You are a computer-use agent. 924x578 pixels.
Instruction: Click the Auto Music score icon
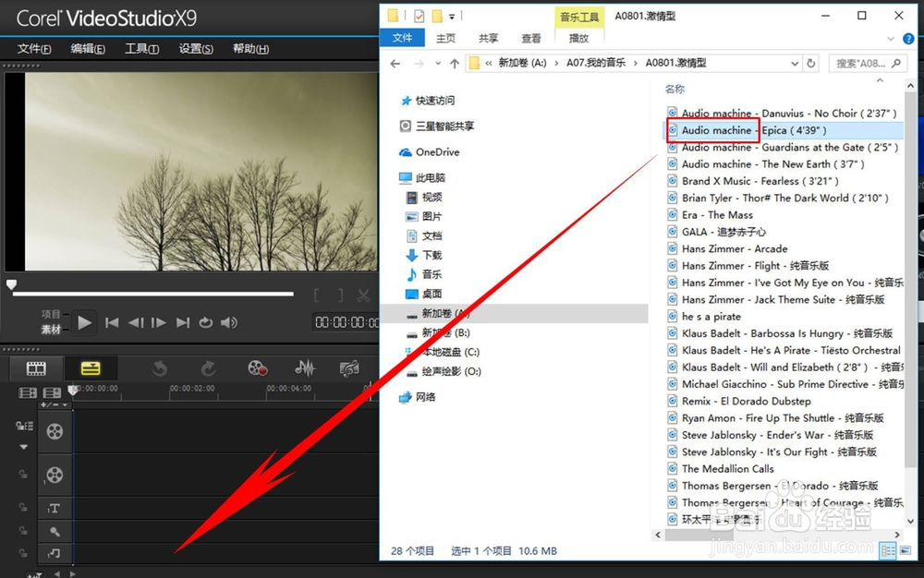pyautogui.click(x=349, y=369)
